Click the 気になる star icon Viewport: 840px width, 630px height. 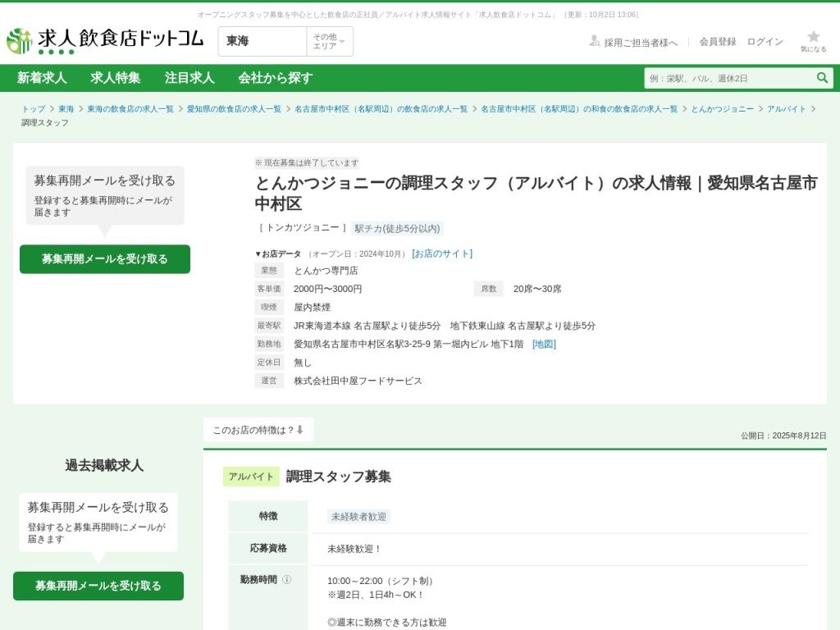813,37
